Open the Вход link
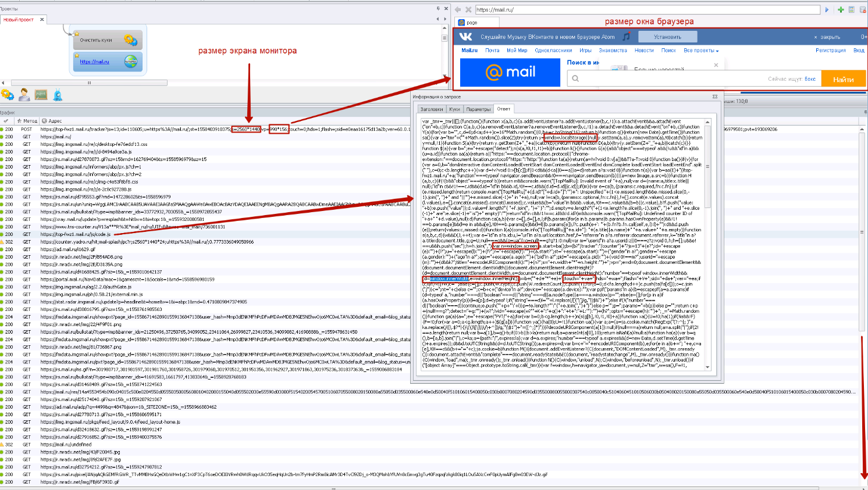This screenshot has width=868, height=490. pyautogui.click(x=859, y=51)
